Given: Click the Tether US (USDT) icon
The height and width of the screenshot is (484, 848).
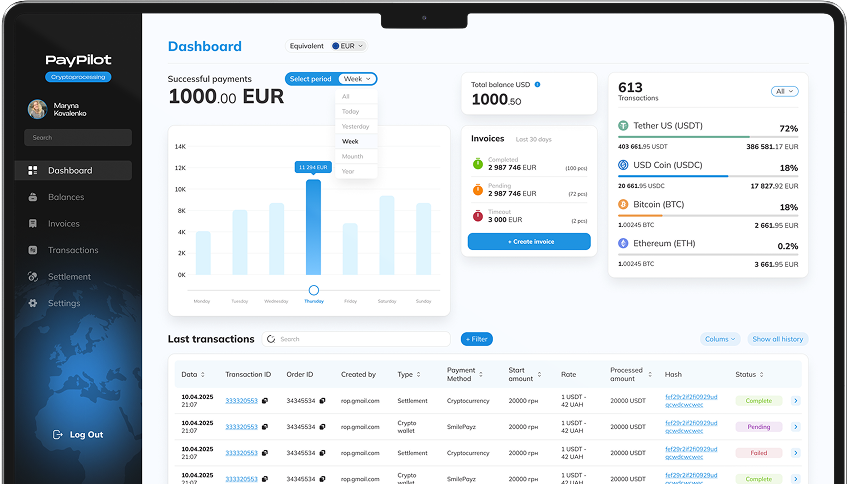Looking at the screenshot, I should click(623, 126).
